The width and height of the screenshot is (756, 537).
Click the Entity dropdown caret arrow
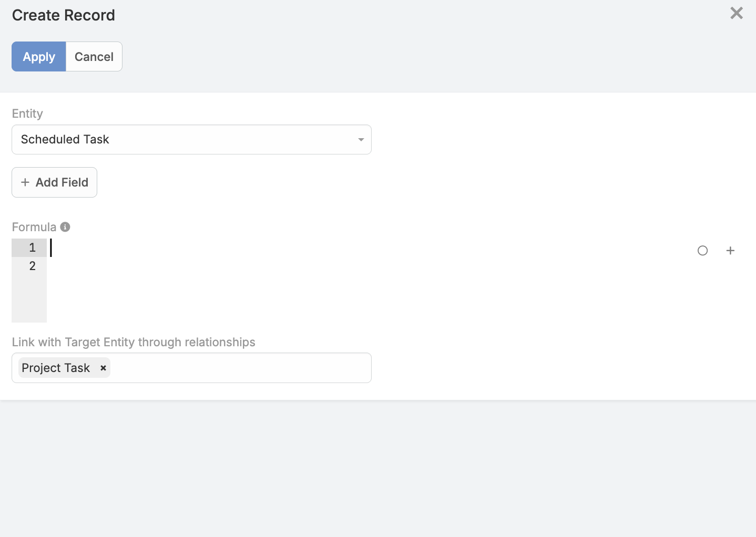361,140
